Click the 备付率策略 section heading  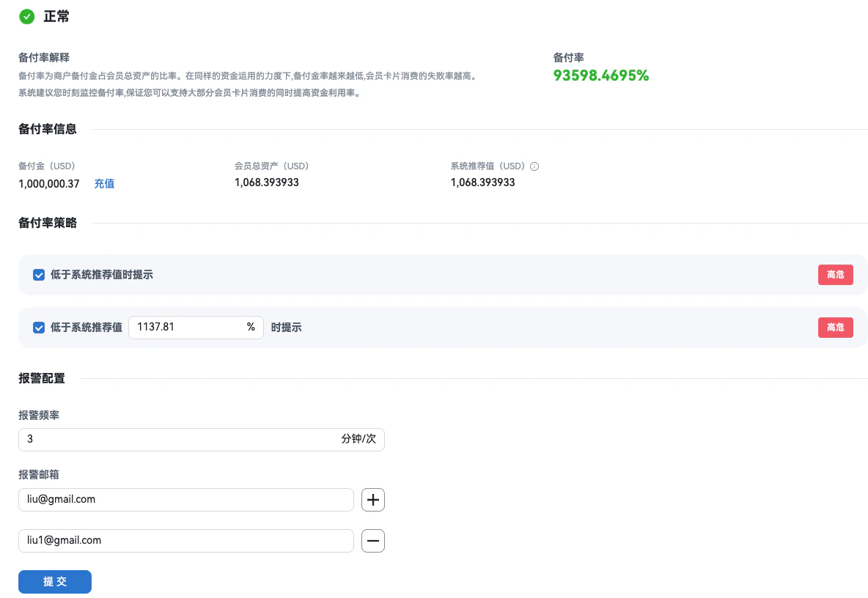pos(47,222)
